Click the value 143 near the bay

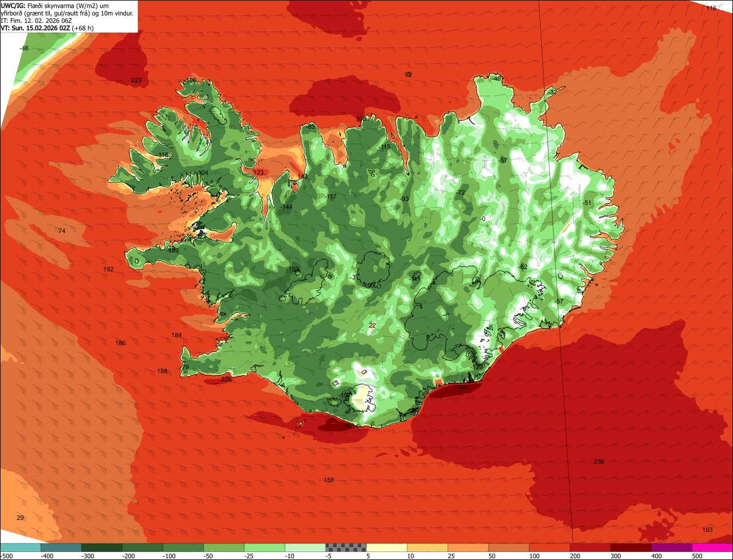click(302, 176)
